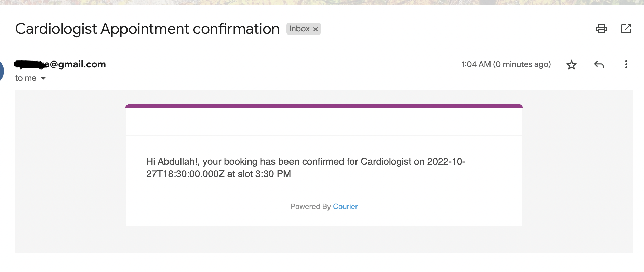
Task: Click the purple bar atop the email card
Action: pos(324,106)
